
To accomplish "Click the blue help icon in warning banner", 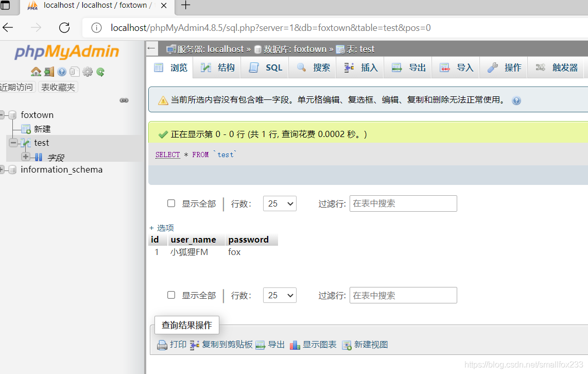I will tap(516, 100).
